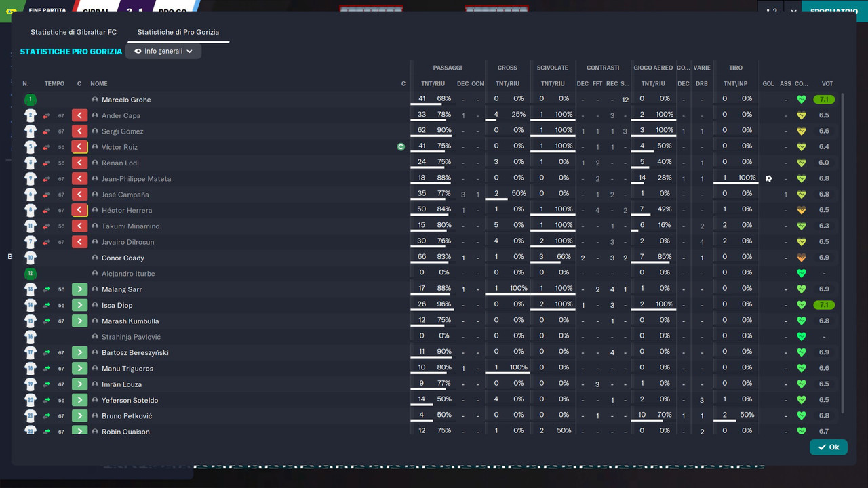Open Takumi Minamino's name link
The image size is (868, 488).
[x=131, y=226]
